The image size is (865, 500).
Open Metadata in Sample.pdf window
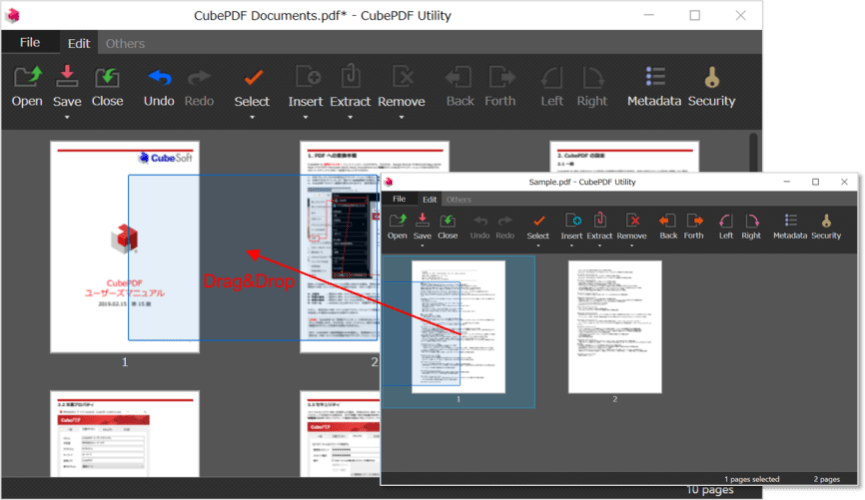point(791,220)
